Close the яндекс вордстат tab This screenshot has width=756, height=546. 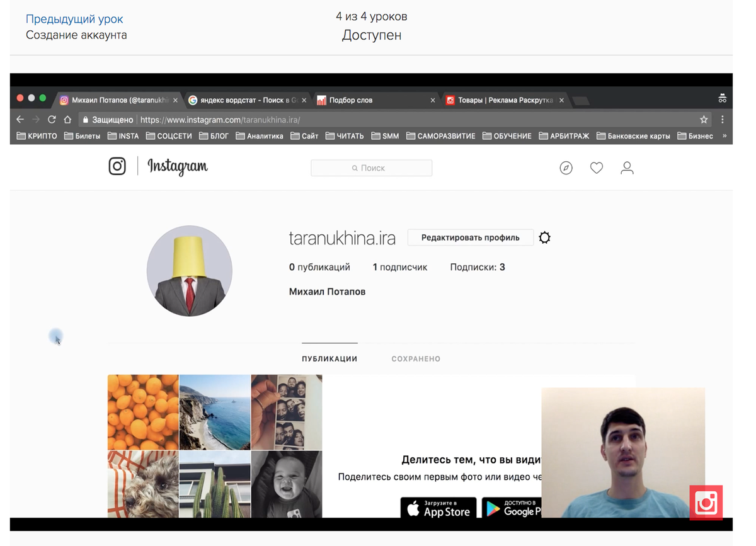pos(304,100)
